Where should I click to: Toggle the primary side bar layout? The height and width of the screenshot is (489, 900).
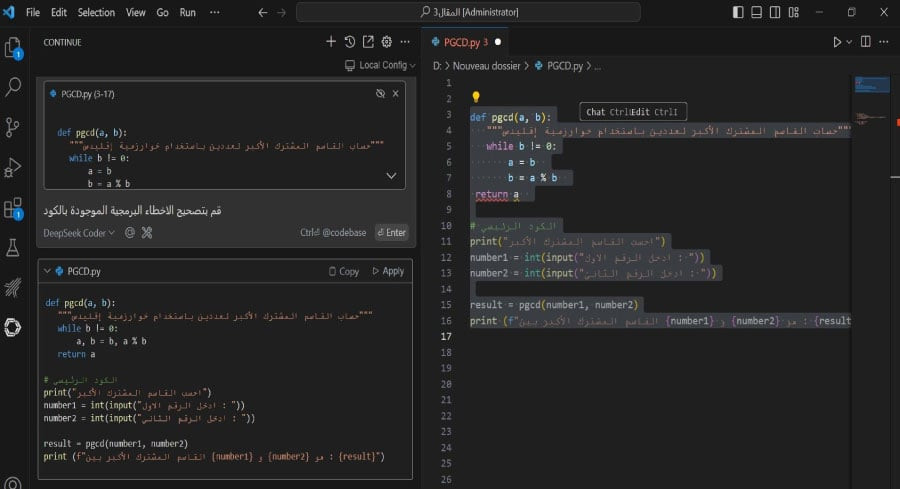click(738, 12)
